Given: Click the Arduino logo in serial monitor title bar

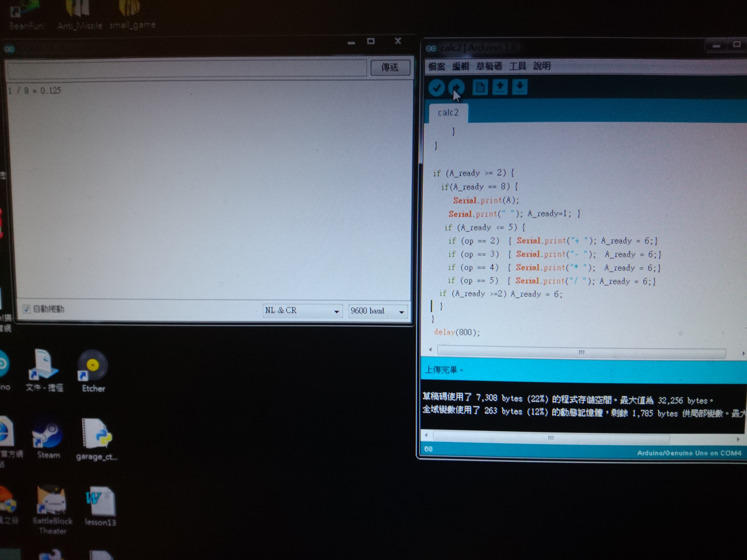Looking at the screenshot, I should 9,49.
